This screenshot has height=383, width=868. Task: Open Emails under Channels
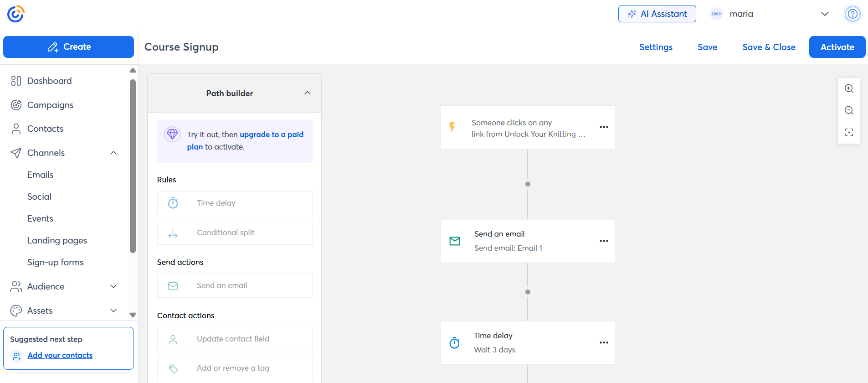click(40, 175)
